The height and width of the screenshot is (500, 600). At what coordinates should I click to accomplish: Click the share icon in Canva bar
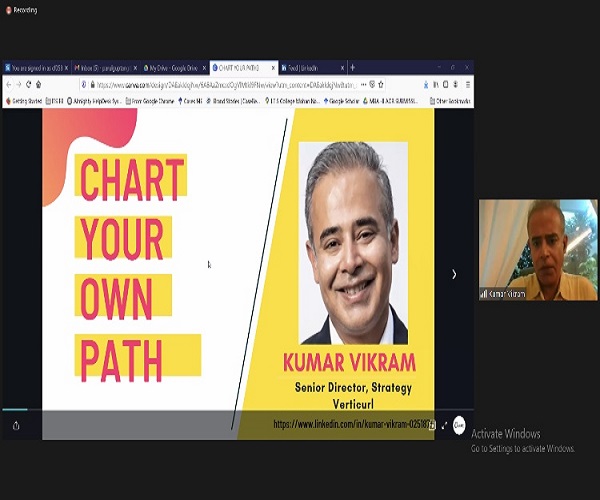16,425
